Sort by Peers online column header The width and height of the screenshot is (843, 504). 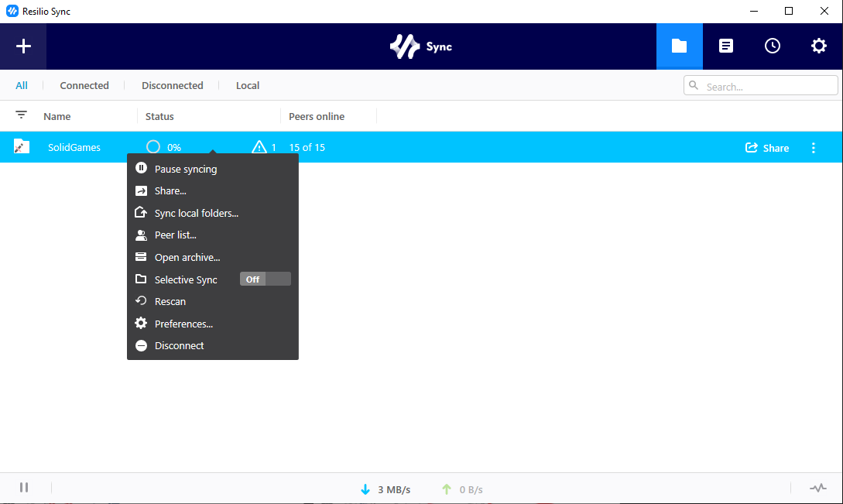317,116
